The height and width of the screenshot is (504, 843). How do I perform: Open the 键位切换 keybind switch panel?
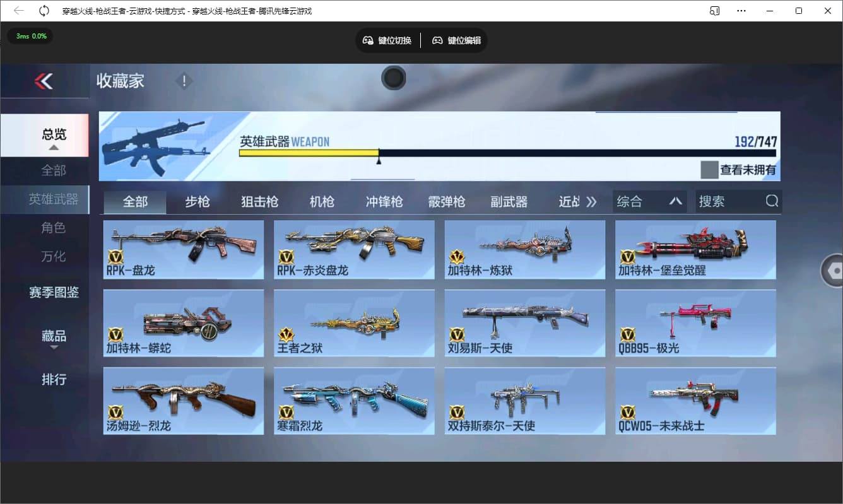click(387, 40)
